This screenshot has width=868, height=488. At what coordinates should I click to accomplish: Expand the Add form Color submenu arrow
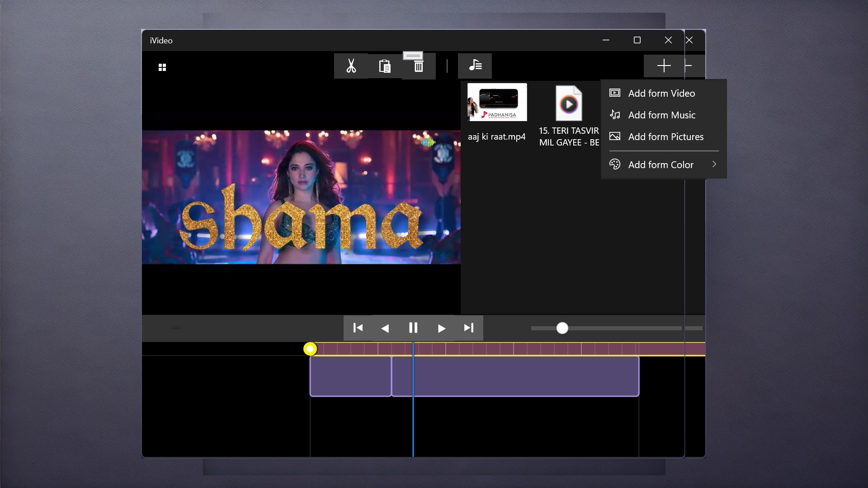point(714,164)
